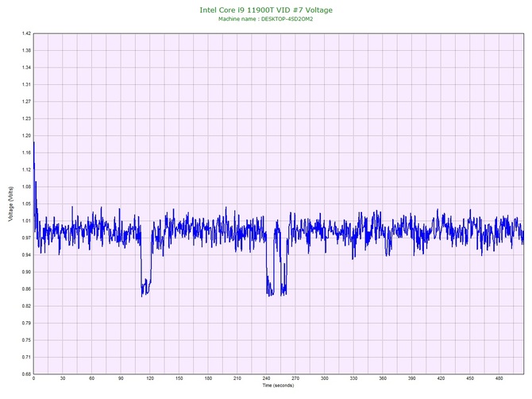
Task: Click the "Time (seconds)" x-axis label
Action: pyautogui.click(x=278, y=385)
